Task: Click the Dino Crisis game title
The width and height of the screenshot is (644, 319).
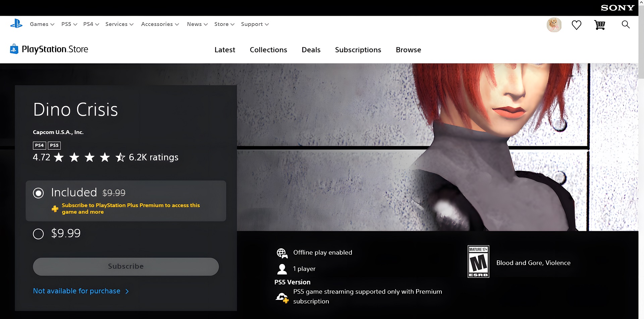Action: tap(75, 110)
